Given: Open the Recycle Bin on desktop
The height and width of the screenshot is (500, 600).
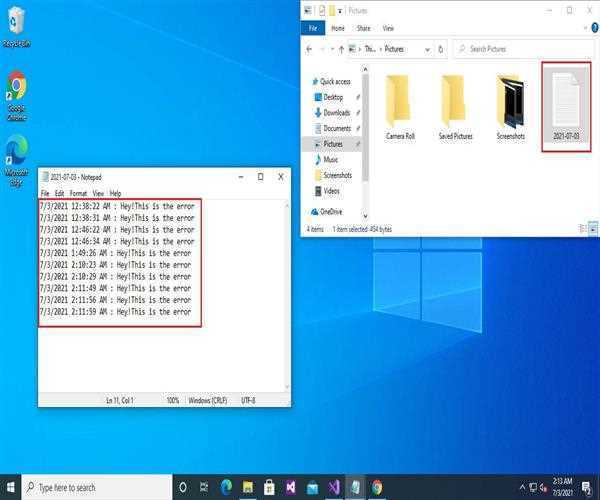Looking at the screenshot, I should click(x=16, y=25).
